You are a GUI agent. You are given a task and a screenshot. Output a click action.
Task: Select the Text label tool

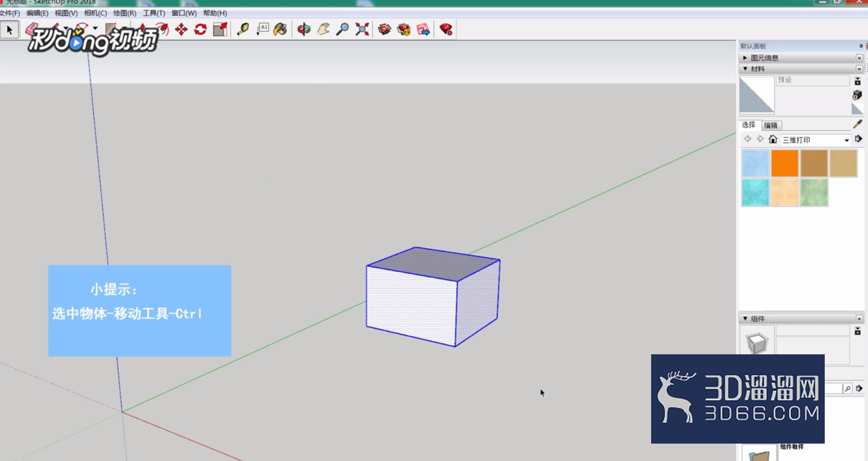pyautogui.click(x=262, y=30)
